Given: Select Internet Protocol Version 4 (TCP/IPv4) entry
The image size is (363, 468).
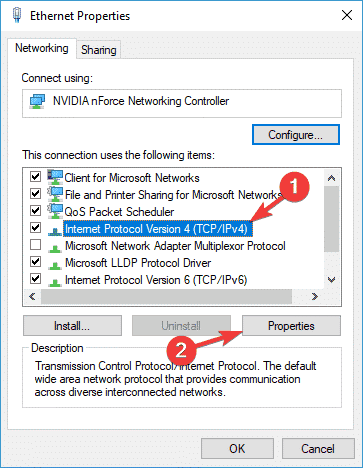Looking at the screenshot, I should [x=158, y=229].
